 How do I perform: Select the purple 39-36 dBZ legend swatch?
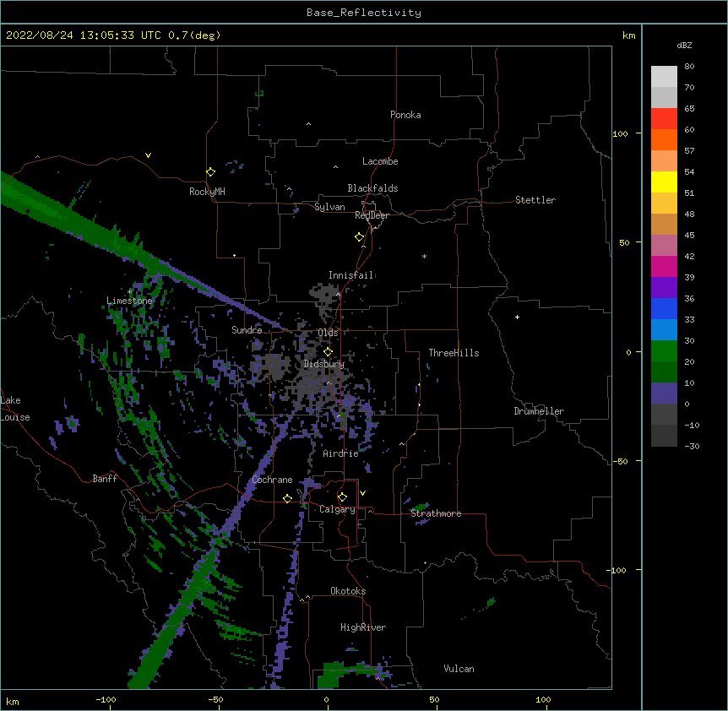(x=664, y=288)
